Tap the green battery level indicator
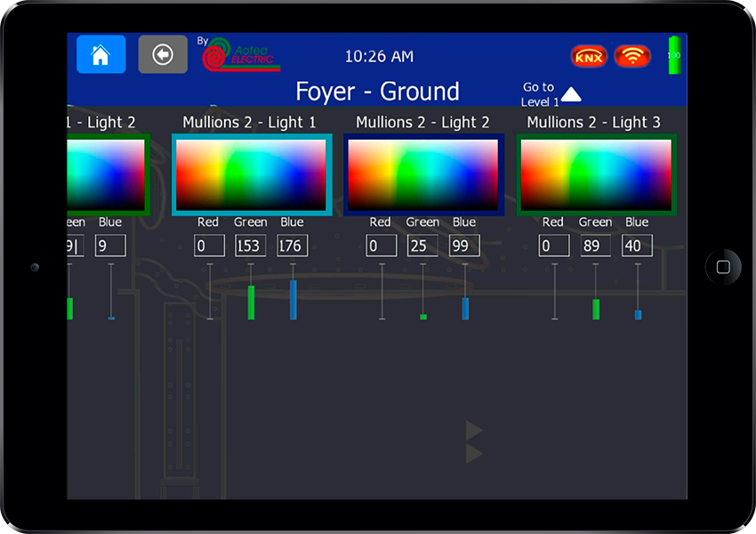This screenshot has width=756, height=534. [673, 55]
